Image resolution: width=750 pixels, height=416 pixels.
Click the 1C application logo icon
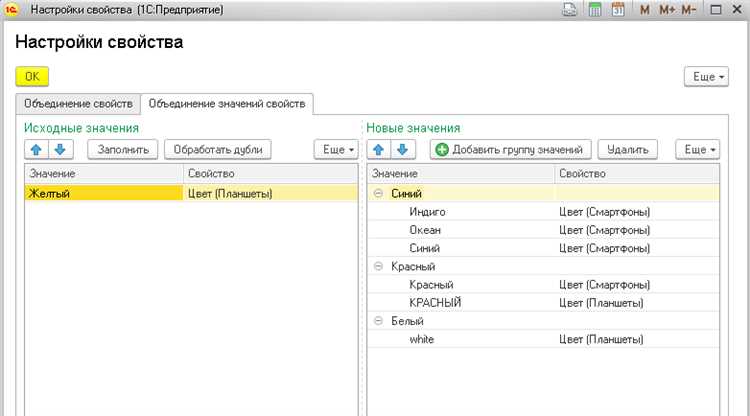[11, 10]
